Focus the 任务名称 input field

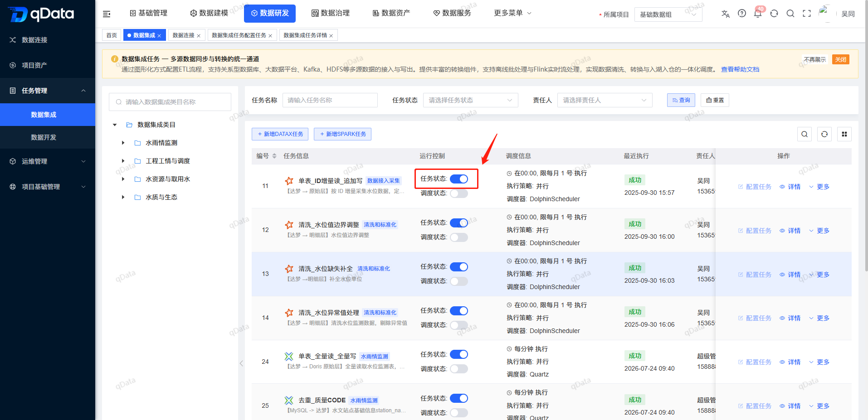coord(330,100)
